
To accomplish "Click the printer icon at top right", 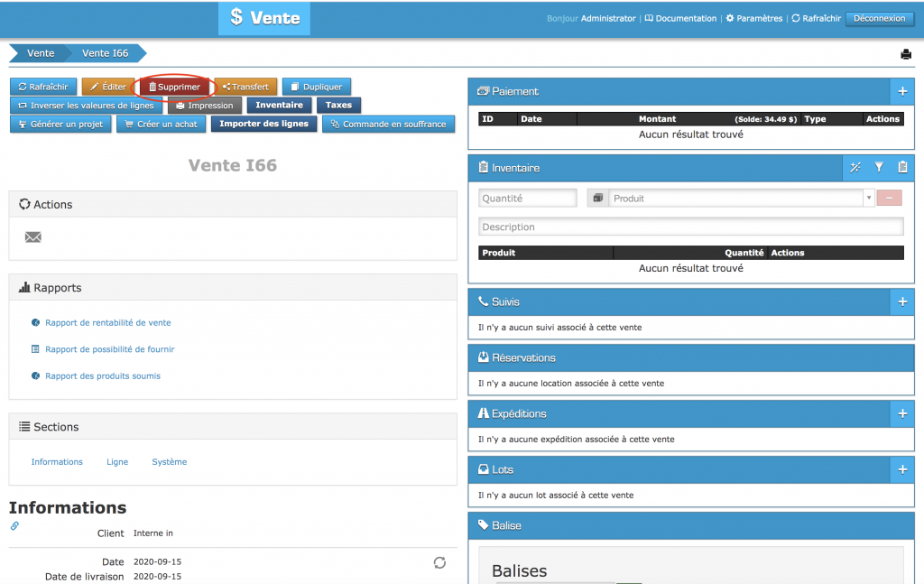I will [x=905, y=54].
